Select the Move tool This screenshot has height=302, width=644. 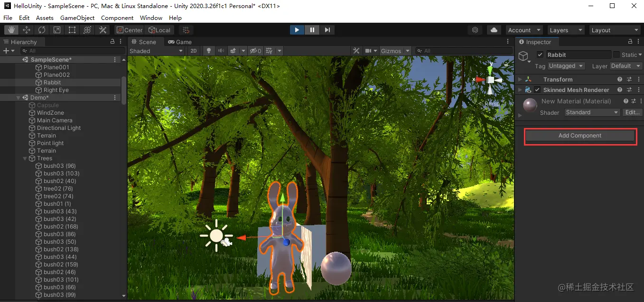coord(27,30)
